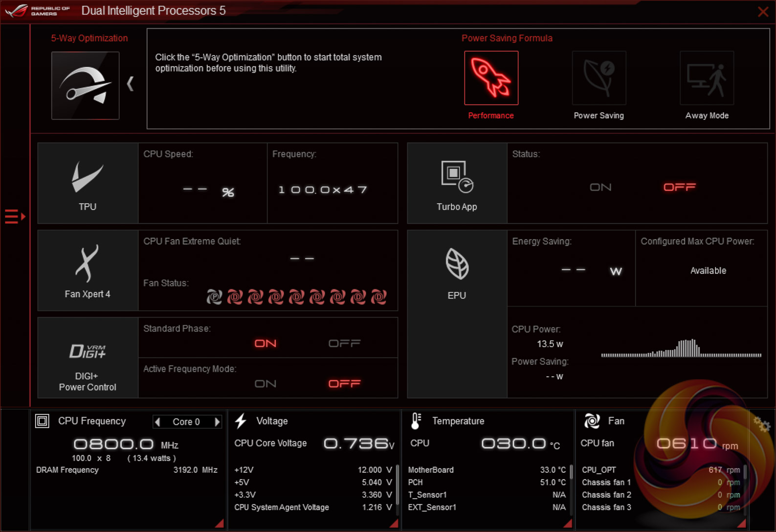Click the Fan monitor icon
The height and width of the screenshot is (532, 776).
pyautogui.click(x=592, y=421)
